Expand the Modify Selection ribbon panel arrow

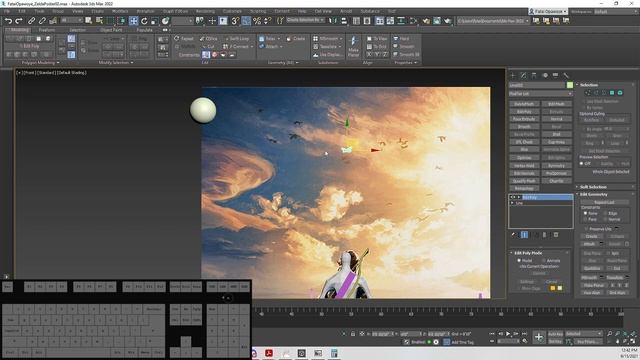point(132,62)
